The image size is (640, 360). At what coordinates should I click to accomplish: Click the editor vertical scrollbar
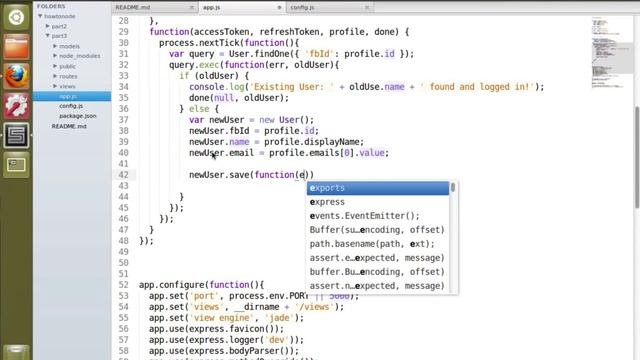(637, 157)
